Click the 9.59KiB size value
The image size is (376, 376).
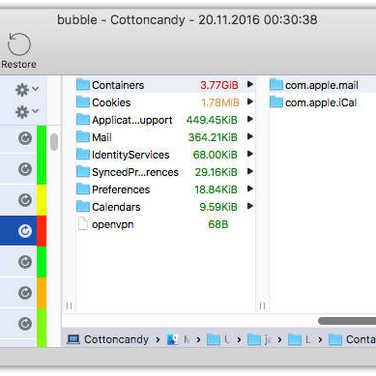(x=218, y=207)
